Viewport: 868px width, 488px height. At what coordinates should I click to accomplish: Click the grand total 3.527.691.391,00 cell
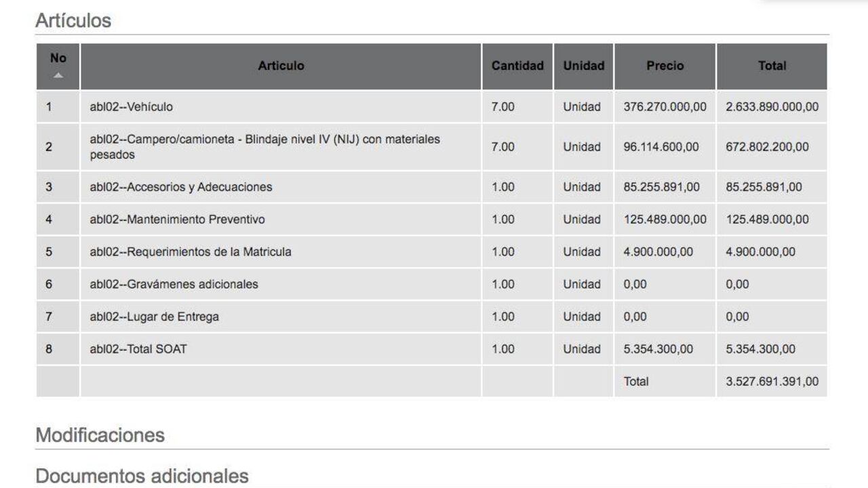point(772,382)
